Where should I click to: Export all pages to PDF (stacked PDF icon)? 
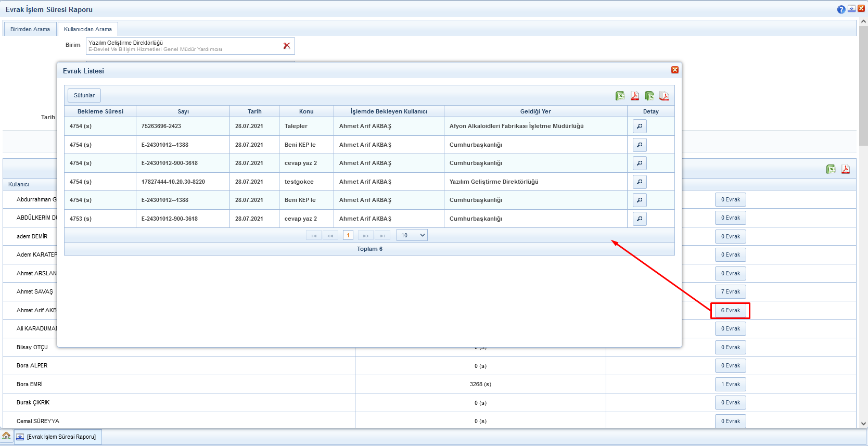pyautogui.click(x=664, y=96)
